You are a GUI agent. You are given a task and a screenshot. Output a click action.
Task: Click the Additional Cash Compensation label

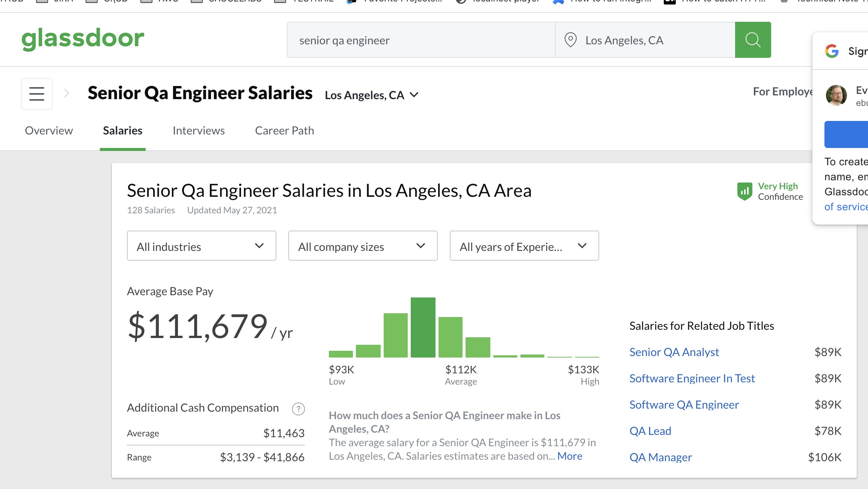pyautogui.click(x=203, y=408)
